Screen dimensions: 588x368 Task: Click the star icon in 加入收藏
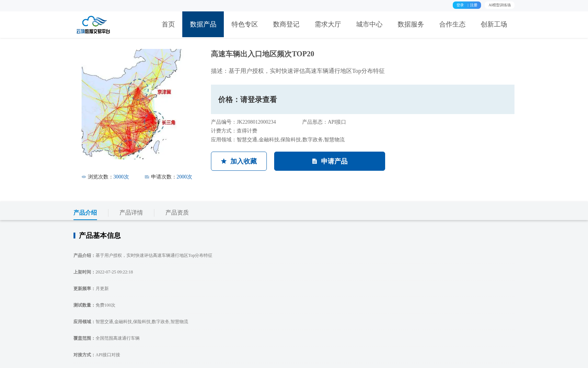coord(224,161)
